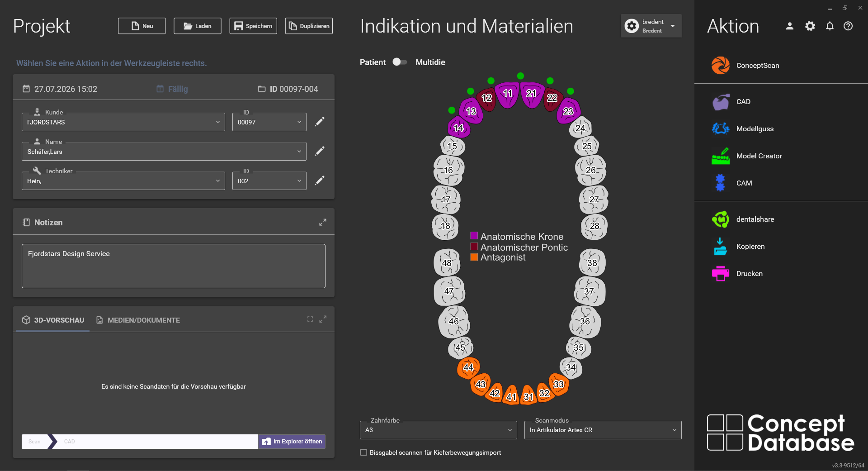
Task: Open the Techniker dropdown Hein
Action: click(123, 181)
